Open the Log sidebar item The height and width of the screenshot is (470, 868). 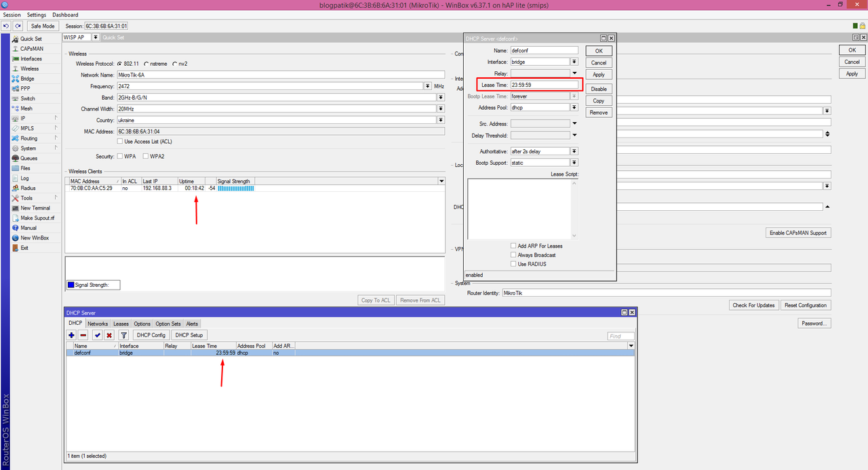[x=24, y=178]
